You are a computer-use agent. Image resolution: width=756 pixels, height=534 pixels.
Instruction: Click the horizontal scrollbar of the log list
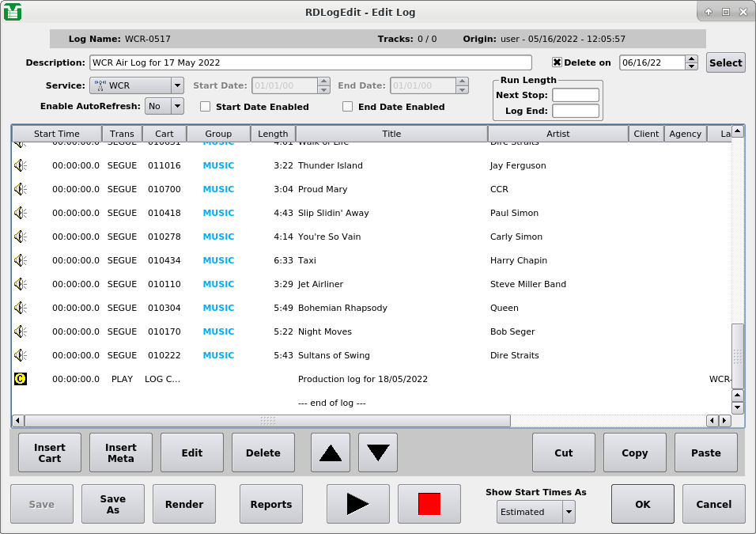(x=267, y=421)
